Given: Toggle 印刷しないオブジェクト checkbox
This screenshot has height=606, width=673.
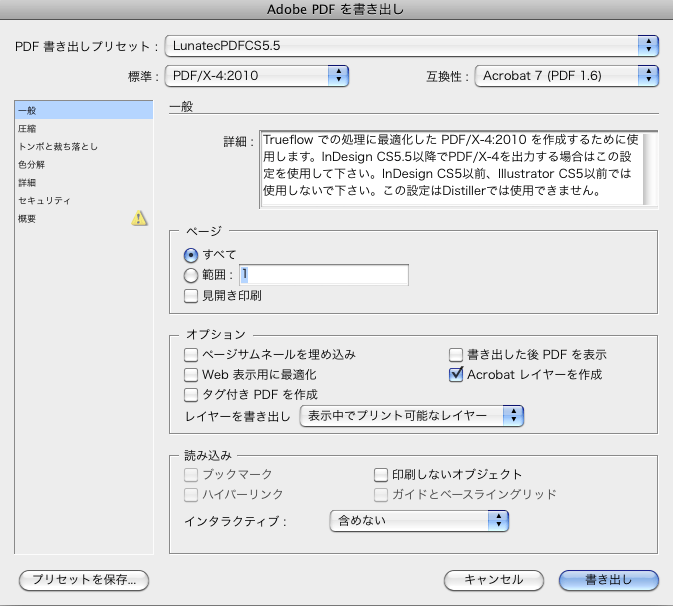Looking at the screenshot, I should pyautogui.click(x=381, y=475).
